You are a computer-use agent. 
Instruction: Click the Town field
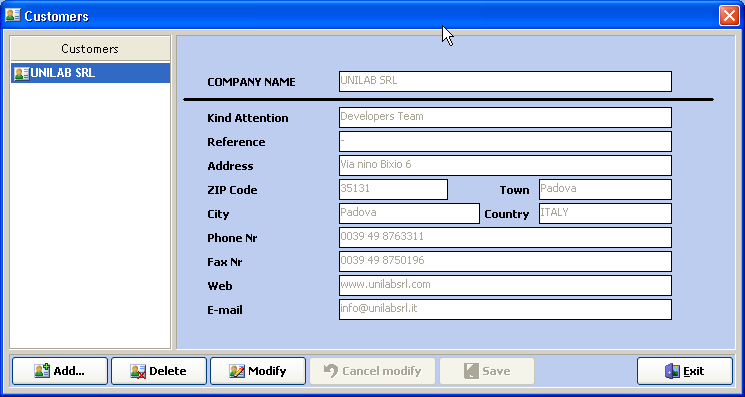coord(605,189)
